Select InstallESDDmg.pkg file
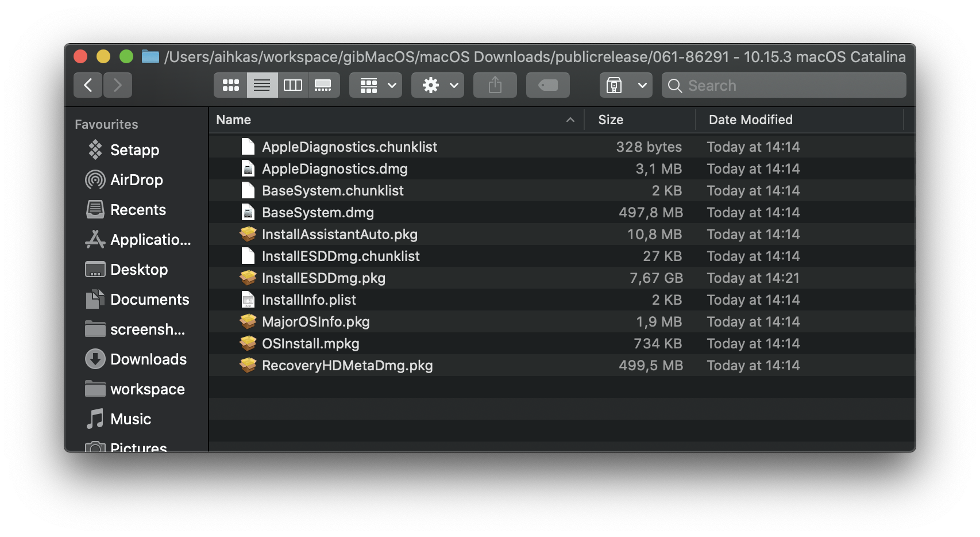The height and width of the screenshot is (537, 980). [x=562, y=278]
